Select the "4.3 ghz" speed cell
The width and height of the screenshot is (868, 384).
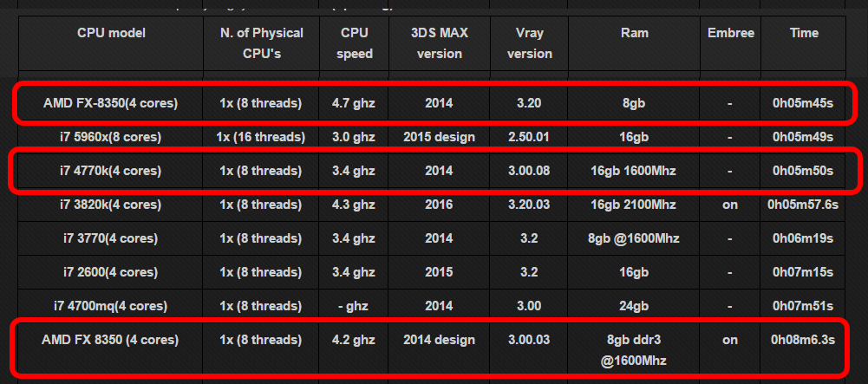click(355, 205)
